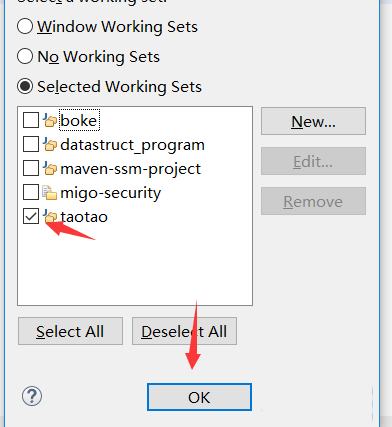Image resolution: width=392 pixels, height=427 pixels.
Task: Open help via the question mark icon
Action: pos(32,396)
